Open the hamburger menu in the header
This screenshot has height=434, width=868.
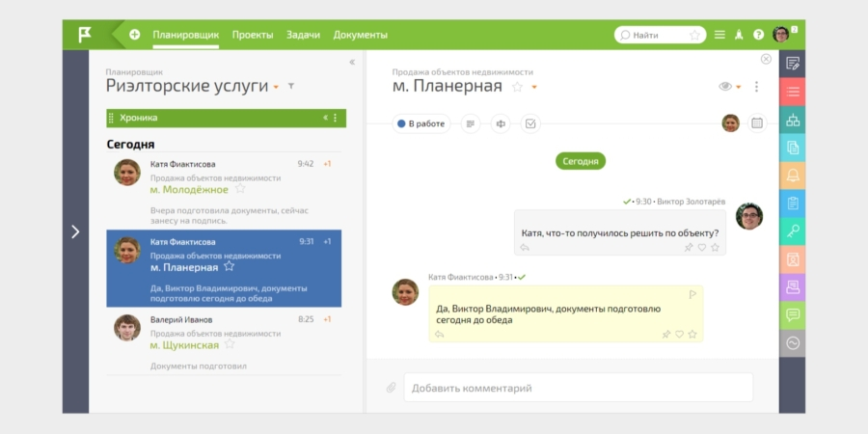tap(719, 35)
